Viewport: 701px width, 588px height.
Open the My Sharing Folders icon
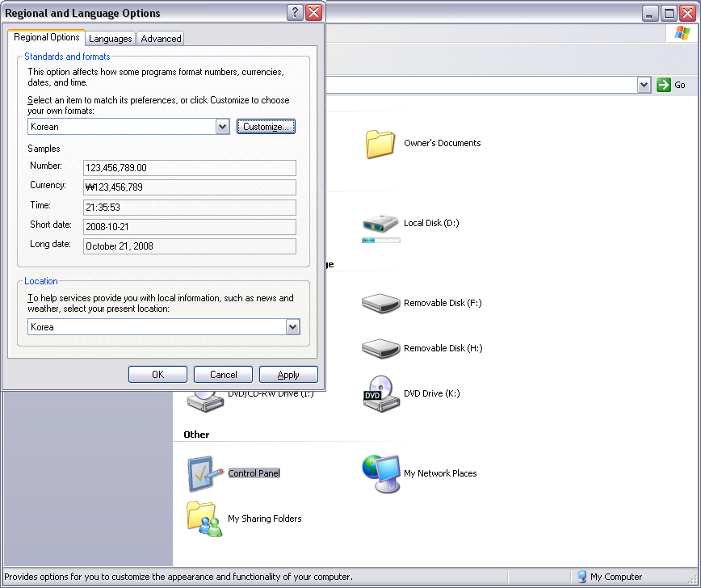[x=205, y=519]
